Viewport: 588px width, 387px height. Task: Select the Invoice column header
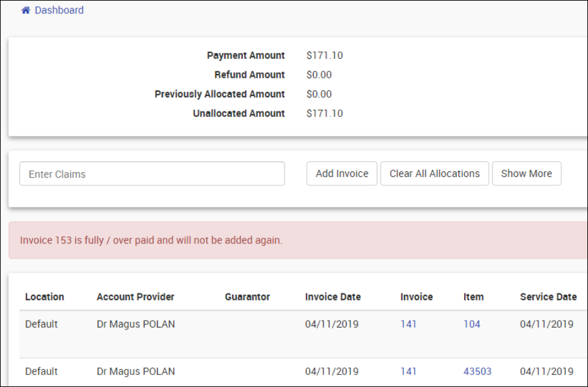coord(416,297)
